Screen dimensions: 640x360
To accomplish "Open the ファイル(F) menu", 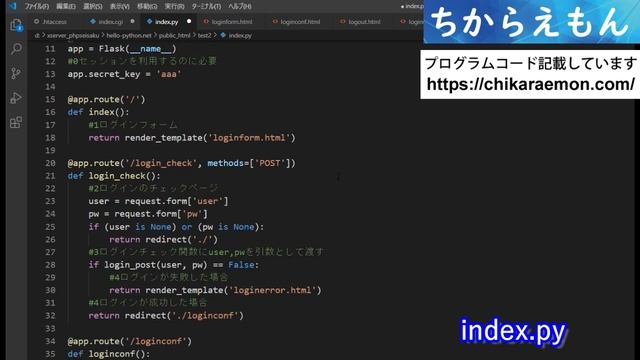I will 37,7.
